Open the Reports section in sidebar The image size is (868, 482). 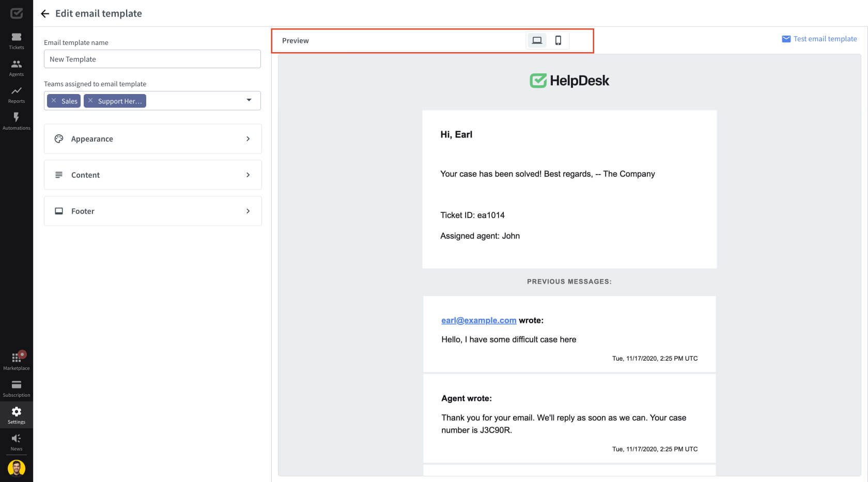17,95
